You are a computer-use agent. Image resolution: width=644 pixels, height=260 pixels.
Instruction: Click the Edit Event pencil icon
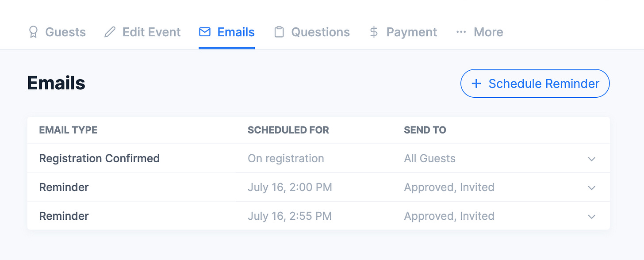tap(110, 32)
